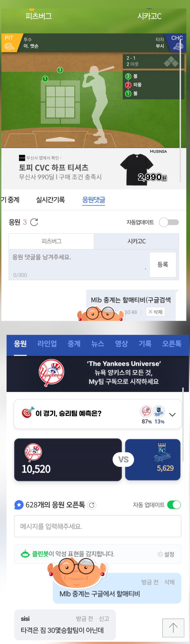Click the Yankees logo in the banner
The width and height of the screenshot is (190, 644).
(x=51, y=373)
